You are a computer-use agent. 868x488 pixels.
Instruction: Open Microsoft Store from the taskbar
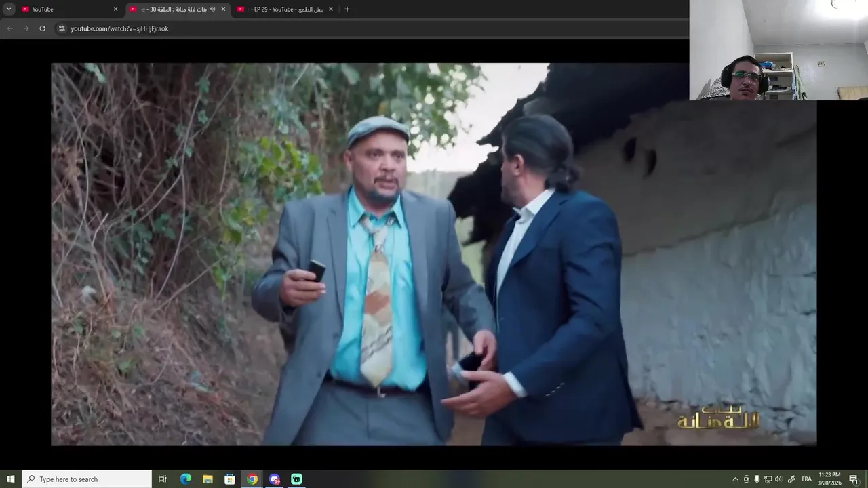point(230,479)
